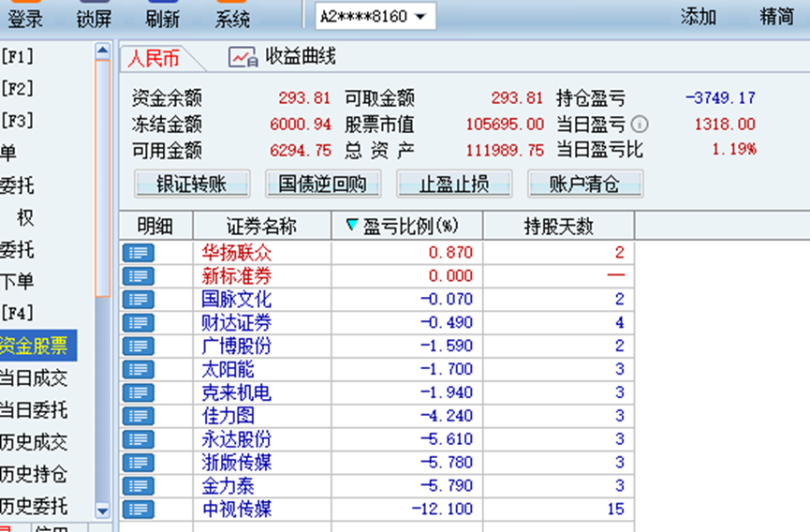Screen dimensions: 810x532
Task: Select 资金股票 in the sidebar
Action: click(x=36, y=346)
